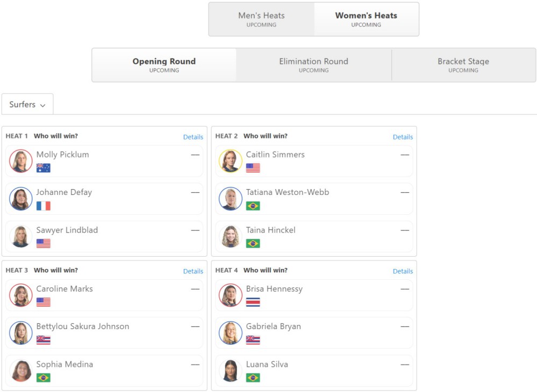Click Luana Silva's avatar photo
This screenshot has width=537, height=392.
click(231, 371)
